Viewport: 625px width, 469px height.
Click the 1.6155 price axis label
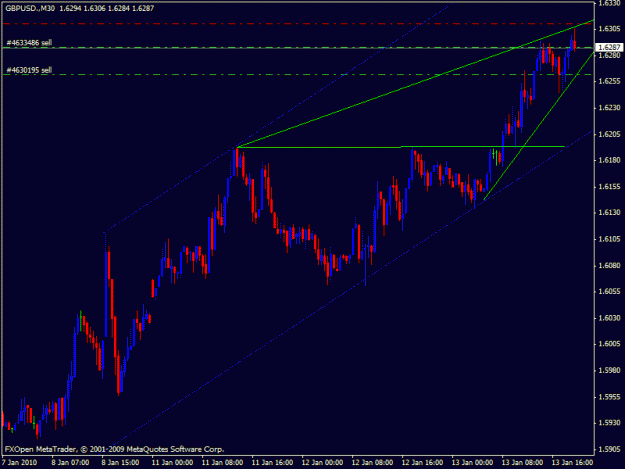pos(609,186)
